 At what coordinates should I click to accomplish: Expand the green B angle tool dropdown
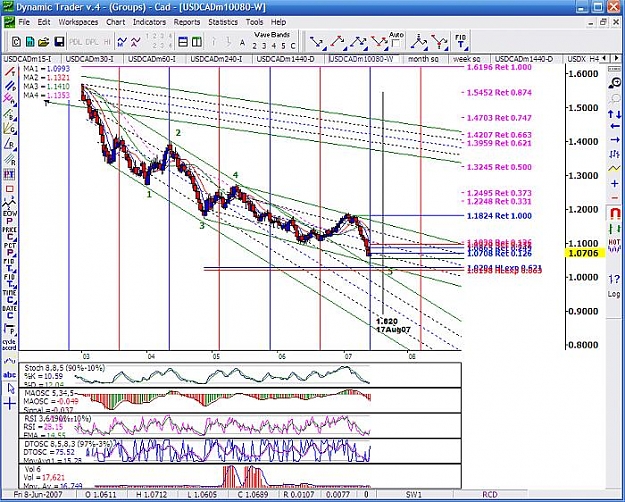(x=14, y=119)
